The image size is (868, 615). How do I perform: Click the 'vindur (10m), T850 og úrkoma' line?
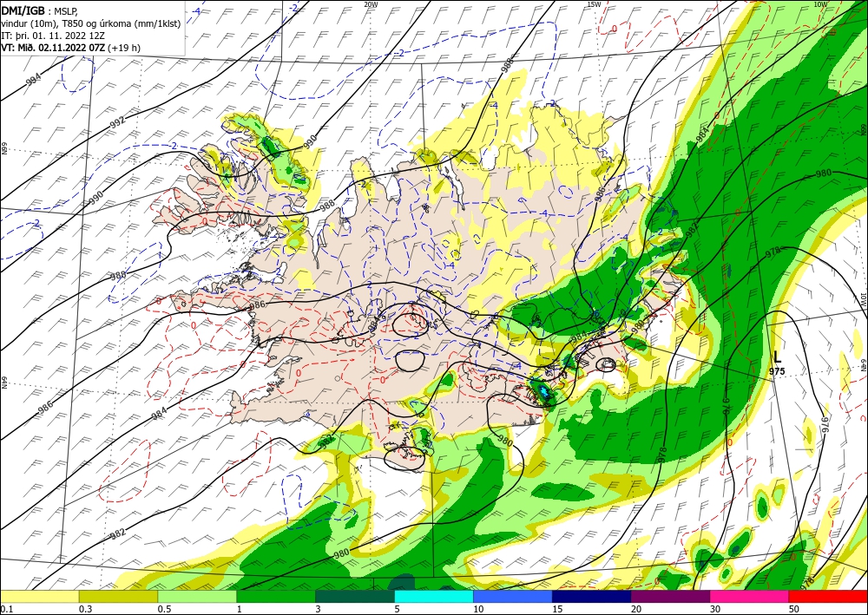coord(91,23)
